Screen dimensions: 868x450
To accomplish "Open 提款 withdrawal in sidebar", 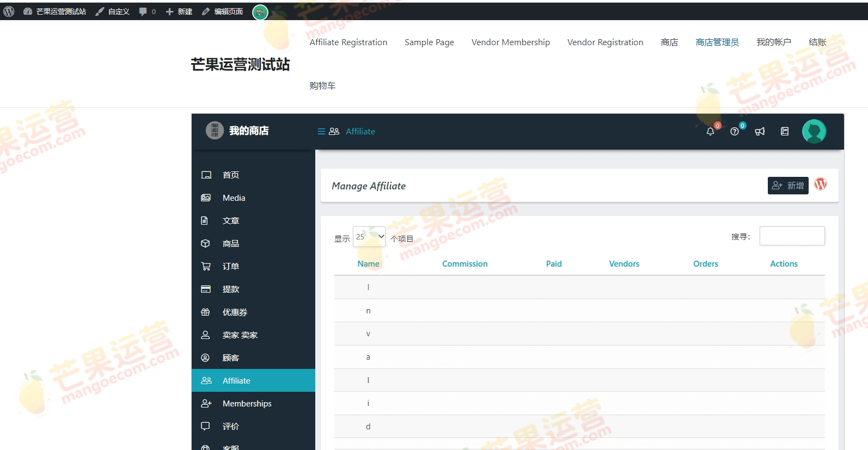I will click(x=253, y=289).
